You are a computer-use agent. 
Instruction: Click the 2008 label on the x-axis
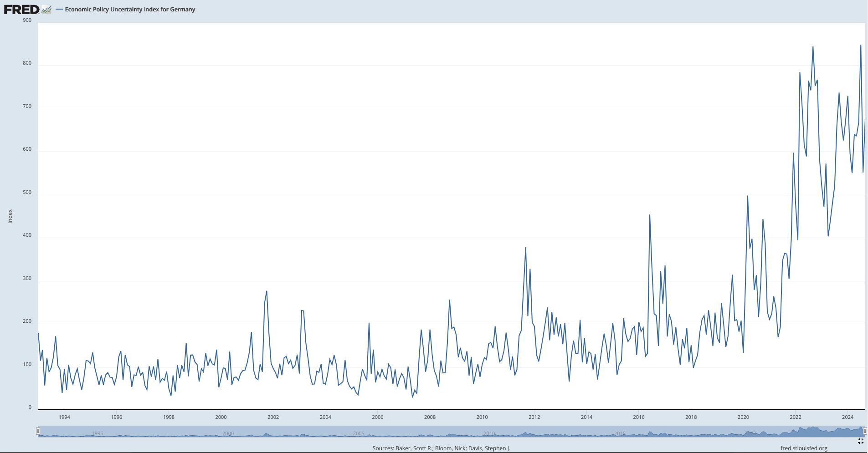430,417
